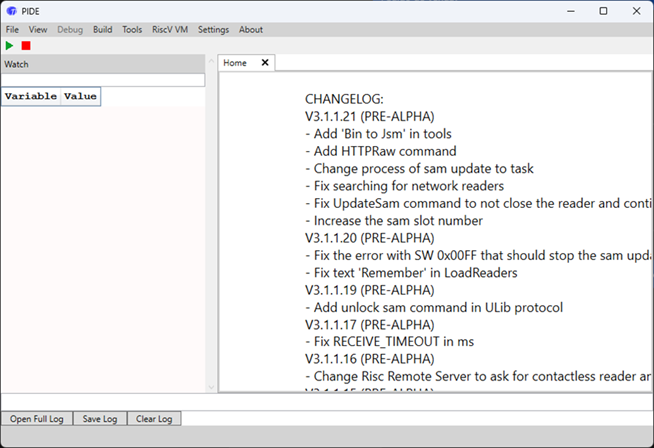Click the Variable column header
Viewport: 654px width, 448px height.
point(31,96)
